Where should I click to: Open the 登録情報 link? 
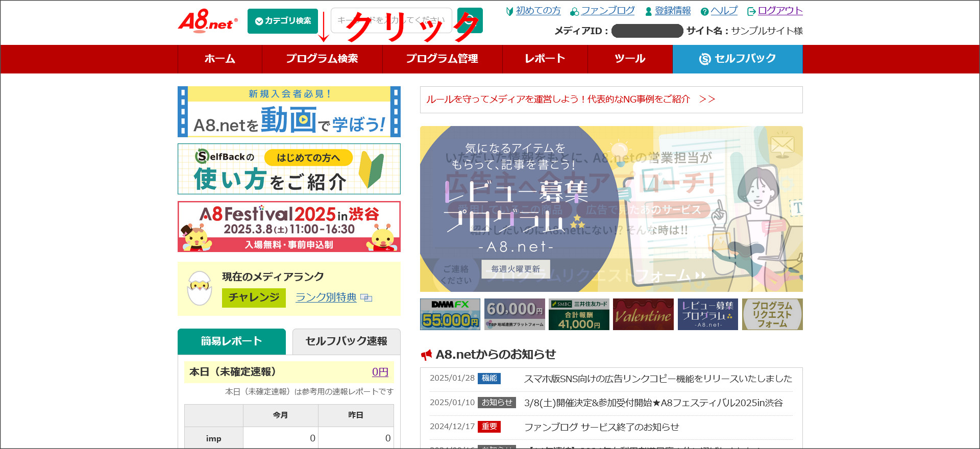[x=673, y=11]
